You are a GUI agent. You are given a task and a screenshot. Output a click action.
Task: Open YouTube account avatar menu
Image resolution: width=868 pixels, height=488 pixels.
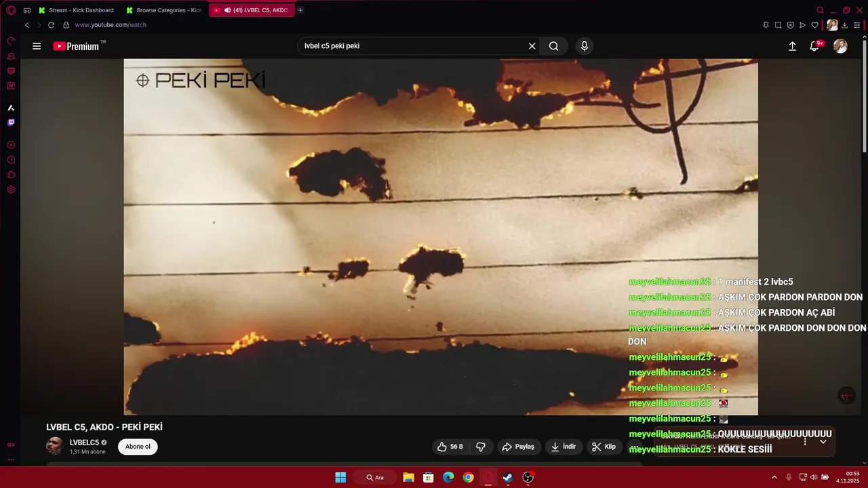coord(840,46)
